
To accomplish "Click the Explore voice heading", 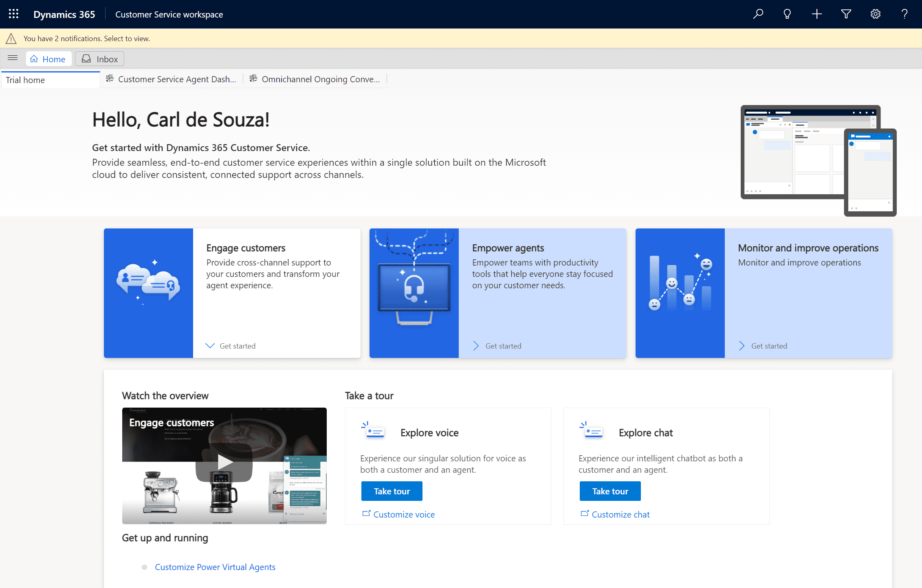I will click(429, 433).
